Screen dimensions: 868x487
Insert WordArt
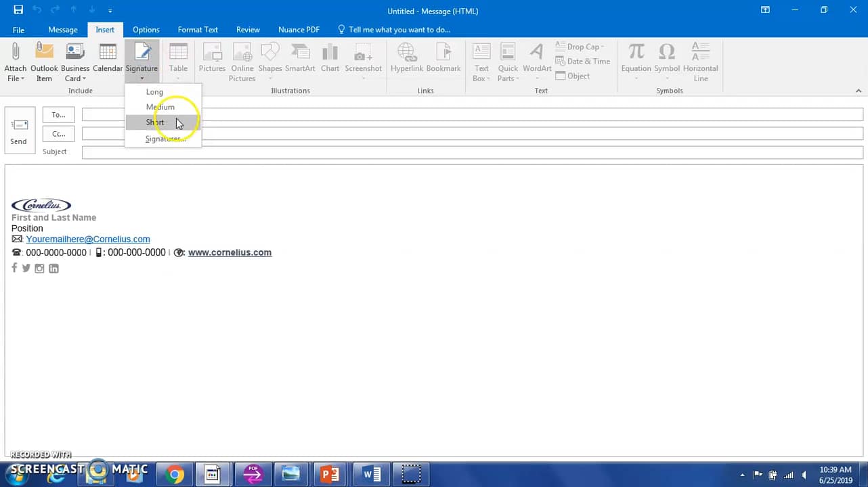tap(537, 57)
